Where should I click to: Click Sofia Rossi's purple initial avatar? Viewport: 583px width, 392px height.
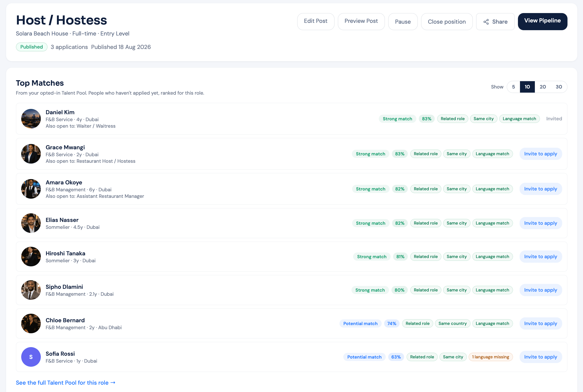[31, 357]
